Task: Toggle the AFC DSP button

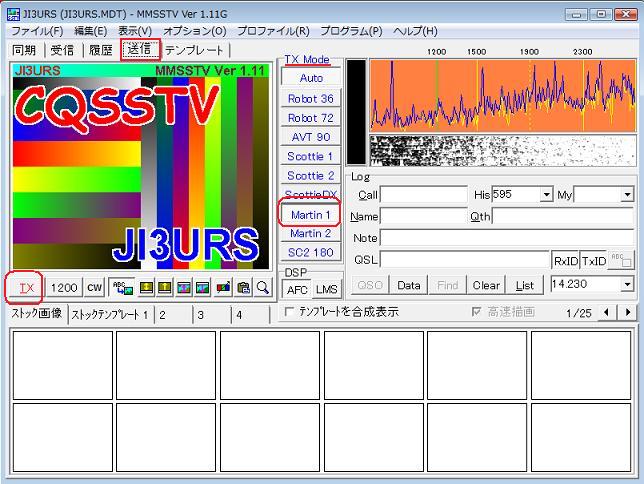Action: point(297,290)
